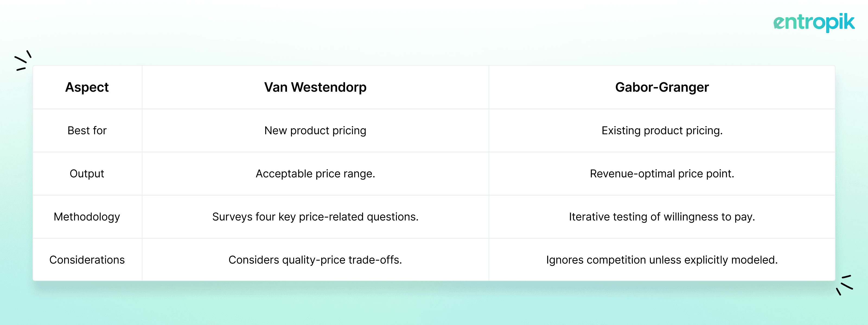Click Ignores competition unless explicitly modeled
The height and width of the screenshot is (325, 868).
click(x=662, y=260)
